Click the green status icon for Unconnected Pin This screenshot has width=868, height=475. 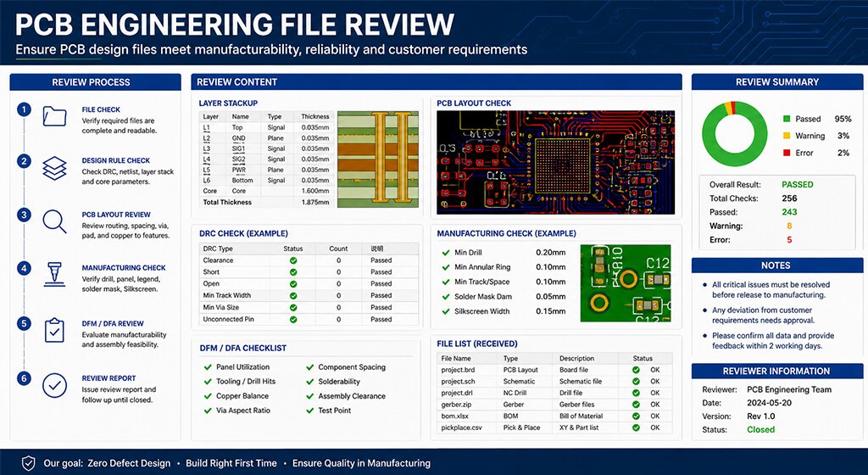pyautogui.click(x=293, y=320)
